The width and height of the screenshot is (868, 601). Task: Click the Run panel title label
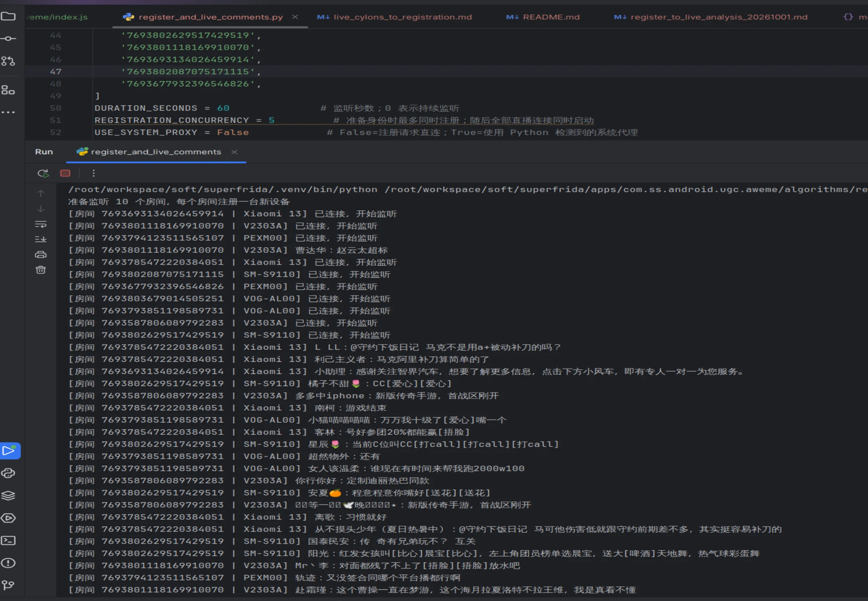click(x=44, y=152)
